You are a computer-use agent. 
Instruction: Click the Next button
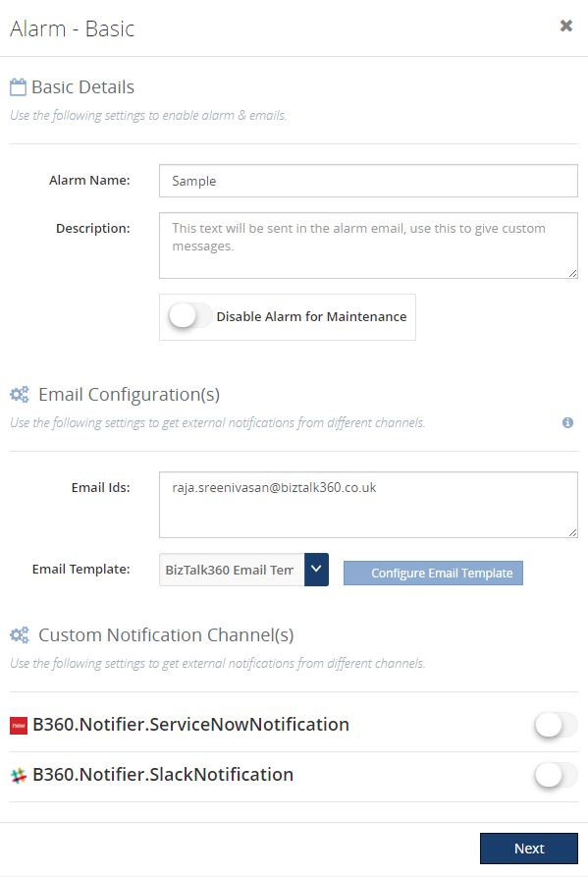[x=529, y=849]
